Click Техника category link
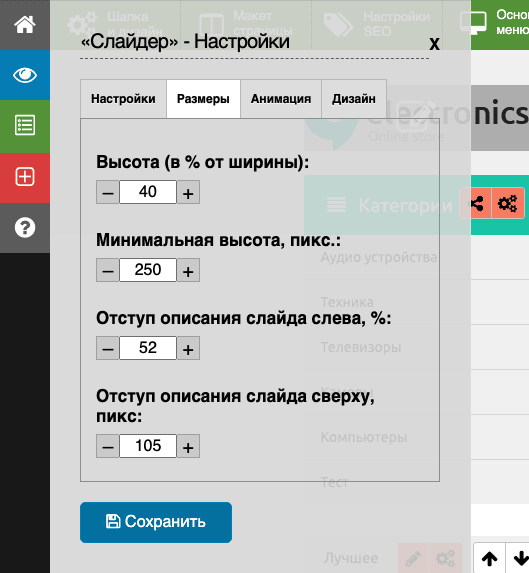 click(347, 303)
